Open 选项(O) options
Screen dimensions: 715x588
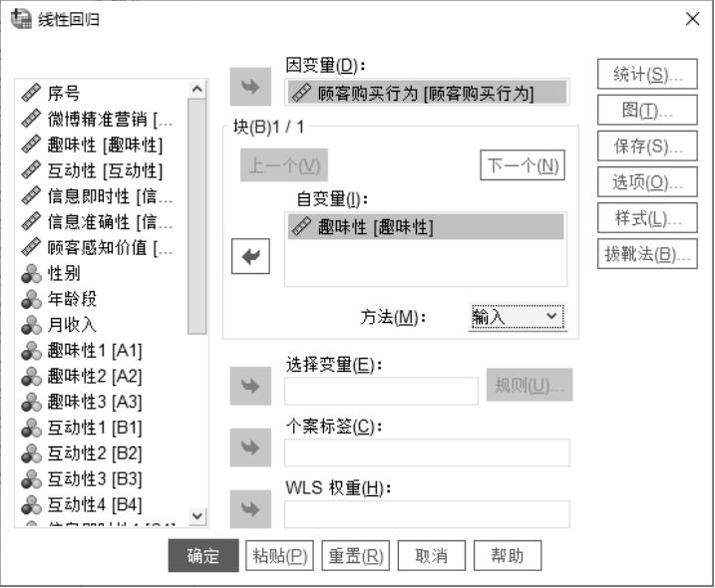click(647, 181)
